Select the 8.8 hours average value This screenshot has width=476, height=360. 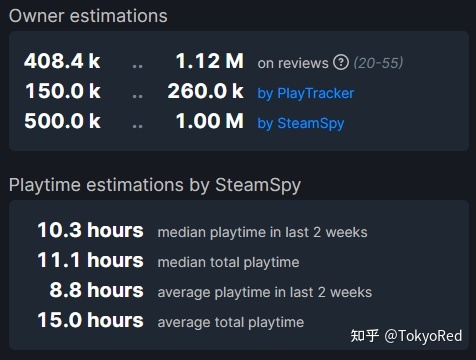[96, 290]
